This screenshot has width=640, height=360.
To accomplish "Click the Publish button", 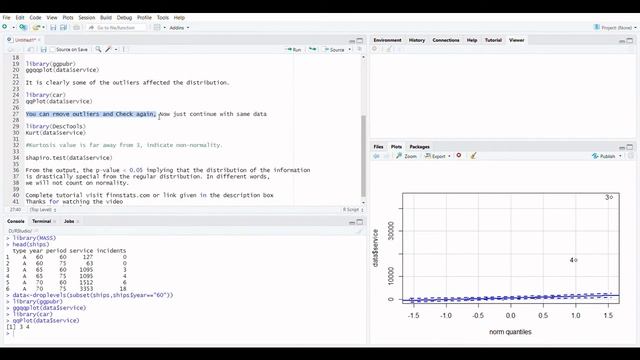I will pos(604,156).
